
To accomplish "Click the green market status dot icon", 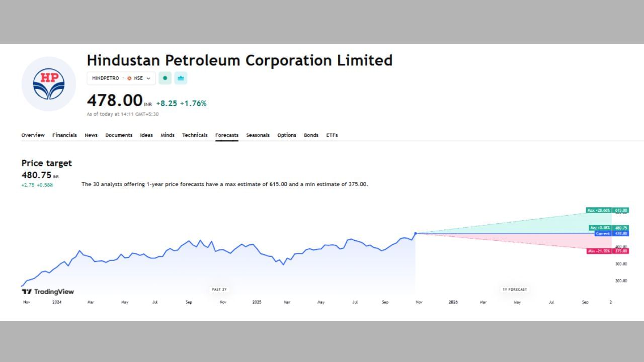I will tap(165, 78).
